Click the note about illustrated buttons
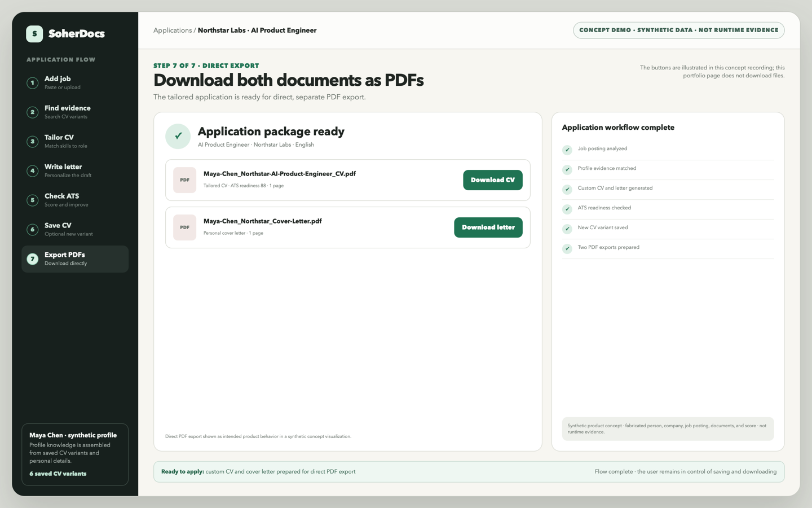 [x=712, y=72]
